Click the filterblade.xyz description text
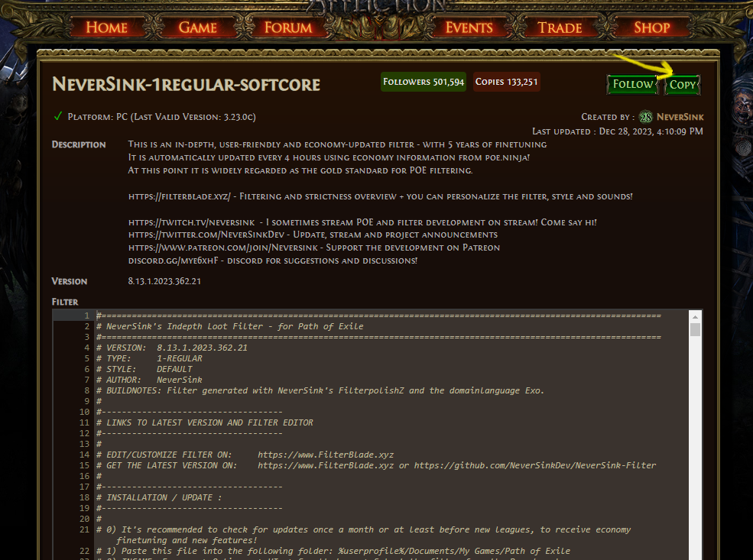The width and height of the screenshot is (753, 560). click(381, 196)
